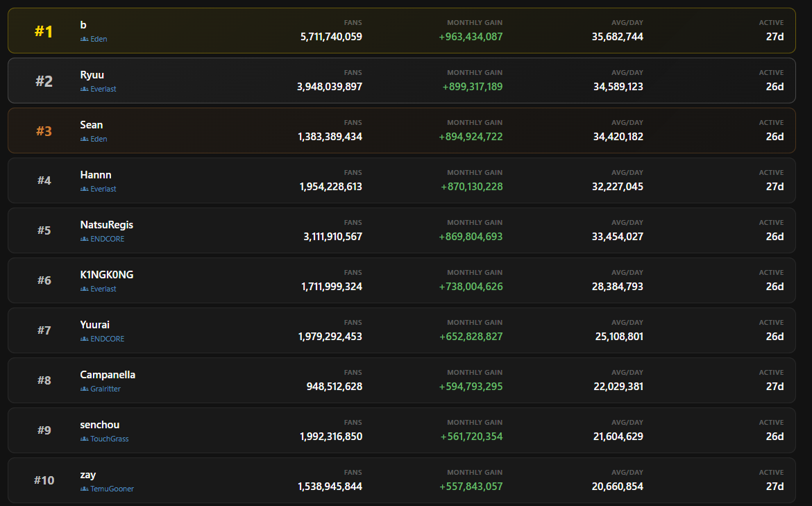This screenshot has width=812, height=506.
Task: Select player name Hannn
Action: [x=96, y=175]
